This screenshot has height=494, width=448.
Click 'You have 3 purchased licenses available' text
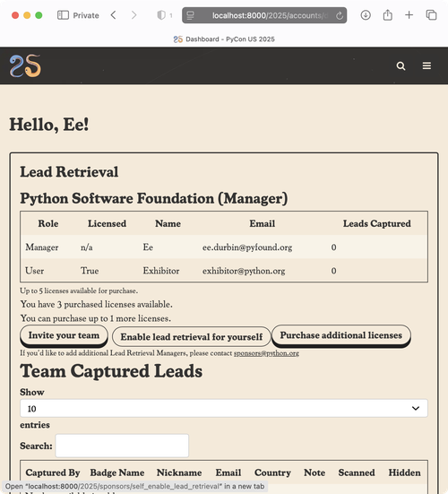97,304
